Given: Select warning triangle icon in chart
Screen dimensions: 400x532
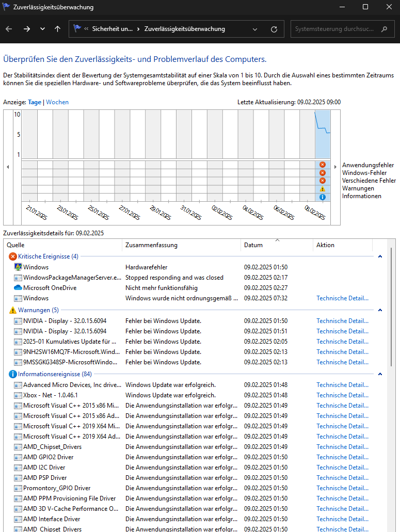Looking at the screenshot, I should pos(323,189).
